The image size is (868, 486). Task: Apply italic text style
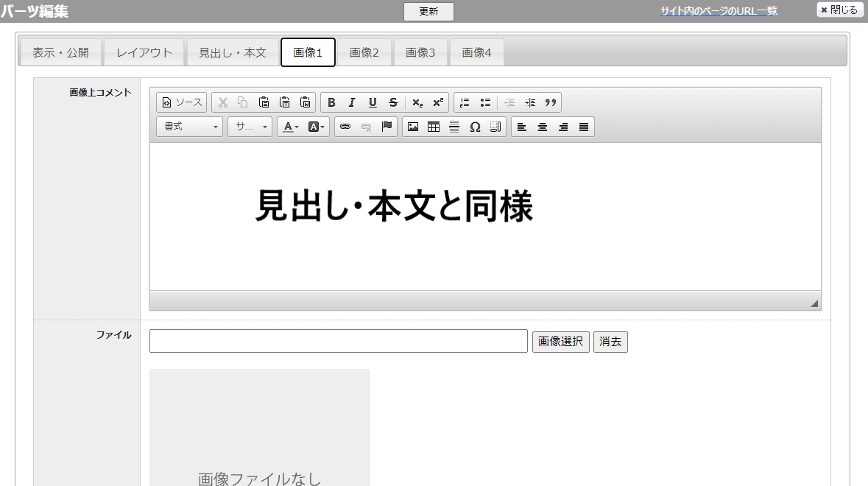[352, 102]
